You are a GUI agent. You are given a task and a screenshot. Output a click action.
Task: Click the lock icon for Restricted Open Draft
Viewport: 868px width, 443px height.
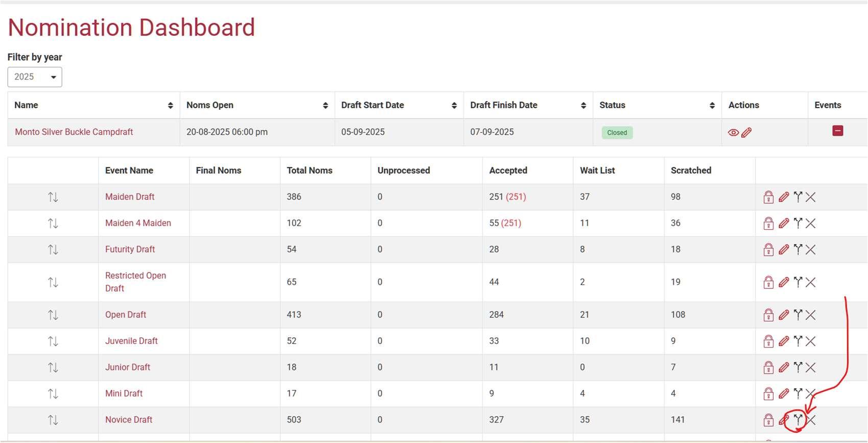tap(768, 282)
